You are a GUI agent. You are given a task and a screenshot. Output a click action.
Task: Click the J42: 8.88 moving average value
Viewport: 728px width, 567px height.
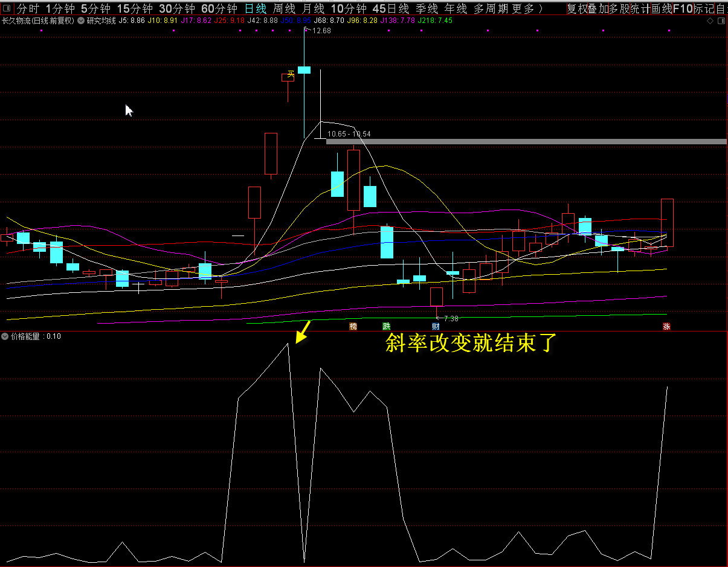263,21
